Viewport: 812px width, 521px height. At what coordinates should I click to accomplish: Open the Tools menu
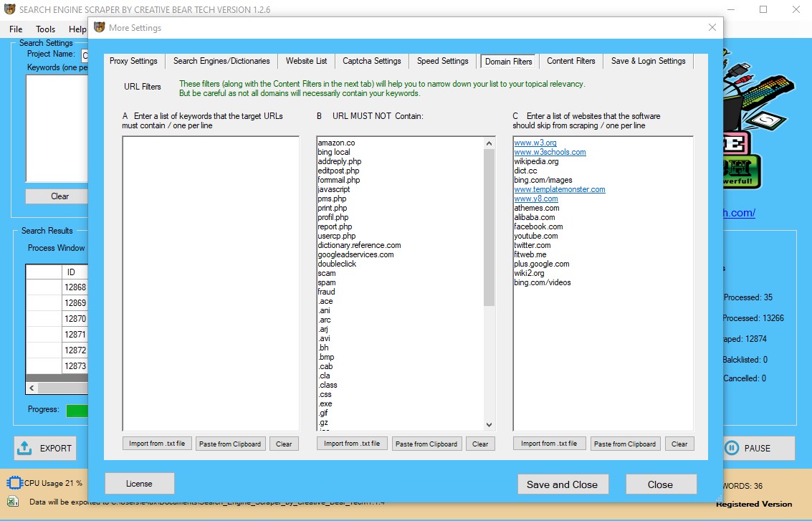tap(46, 29)
